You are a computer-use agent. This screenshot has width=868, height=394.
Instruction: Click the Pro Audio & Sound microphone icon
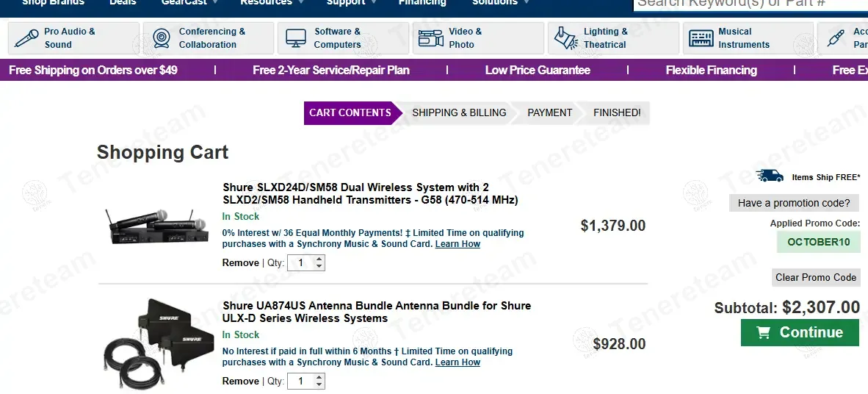[x=26, y=37]
